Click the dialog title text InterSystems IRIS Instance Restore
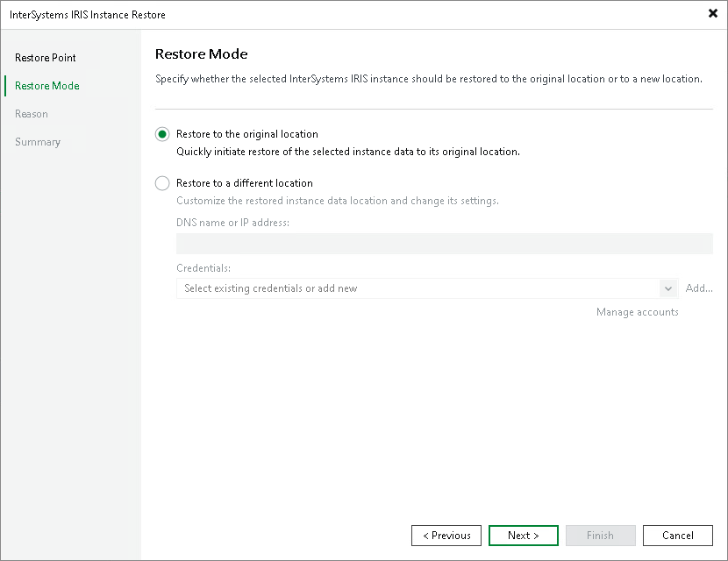Viewport: 728px width, 561px height. coord(88,15)
